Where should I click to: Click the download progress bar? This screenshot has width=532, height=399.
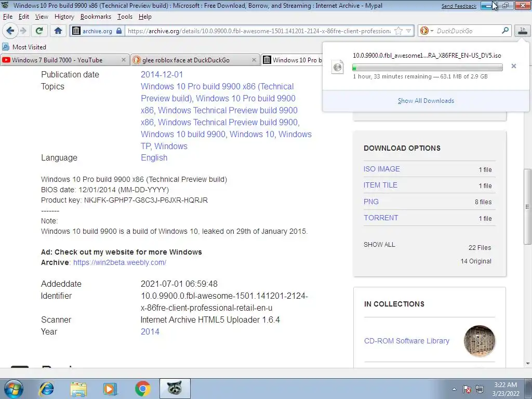428,68
